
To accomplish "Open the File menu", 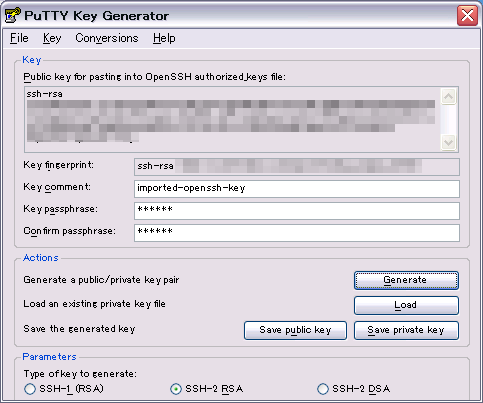I will pyautogui.click(x=19, y=38).
